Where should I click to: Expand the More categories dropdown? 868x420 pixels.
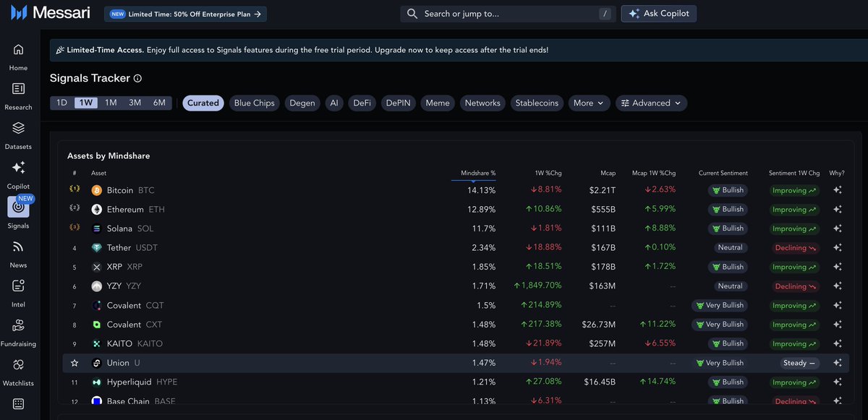click(589, 103)
